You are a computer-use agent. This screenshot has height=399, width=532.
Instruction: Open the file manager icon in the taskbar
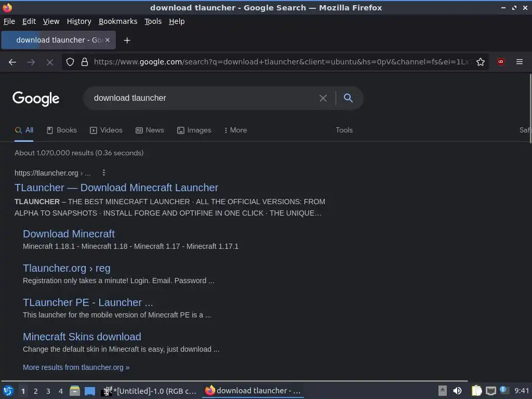pyautogui.click(x=75, y=391)
